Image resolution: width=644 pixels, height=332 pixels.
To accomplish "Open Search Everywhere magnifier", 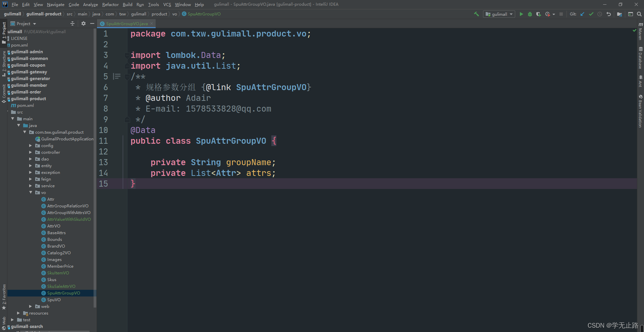I will pos(639,14).
